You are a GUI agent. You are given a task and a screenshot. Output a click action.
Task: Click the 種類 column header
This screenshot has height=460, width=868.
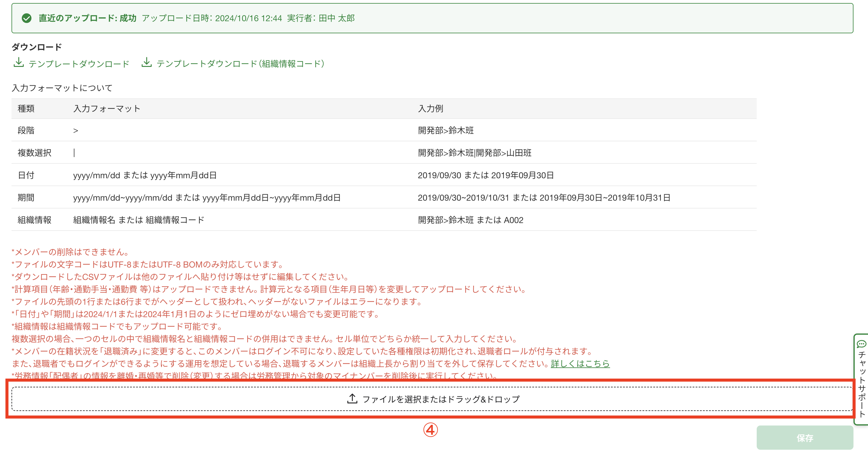[x=26, y=109]
